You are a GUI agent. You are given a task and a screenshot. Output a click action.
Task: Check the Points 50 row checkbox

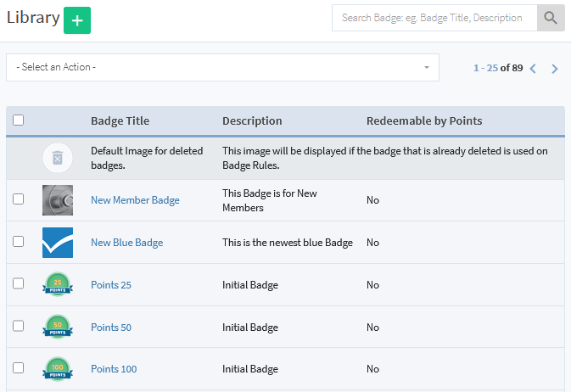click(x=18, y=326)
